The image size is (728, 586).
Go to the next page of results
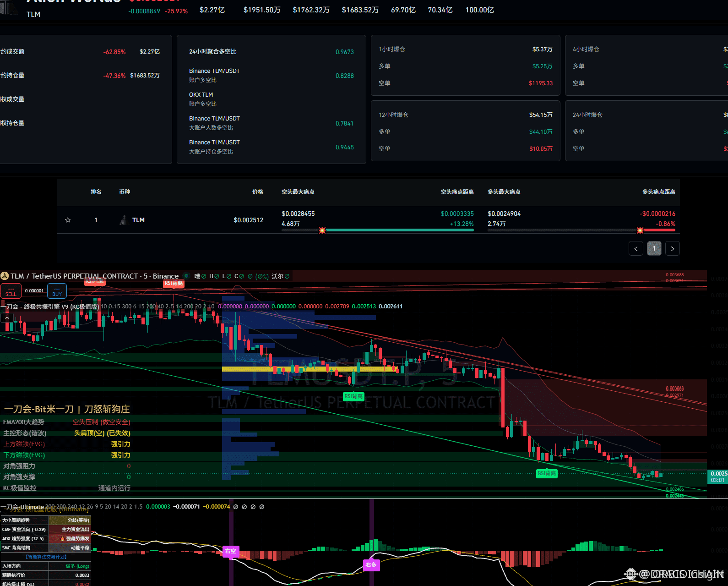tap(673, 248)
